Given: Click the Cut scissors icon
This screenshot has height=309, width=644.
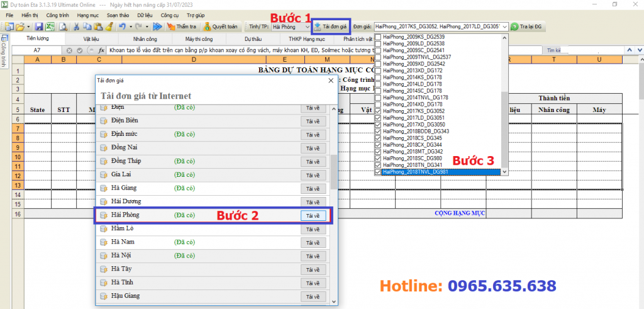Looking at the screenshot, I should [75, 26].
